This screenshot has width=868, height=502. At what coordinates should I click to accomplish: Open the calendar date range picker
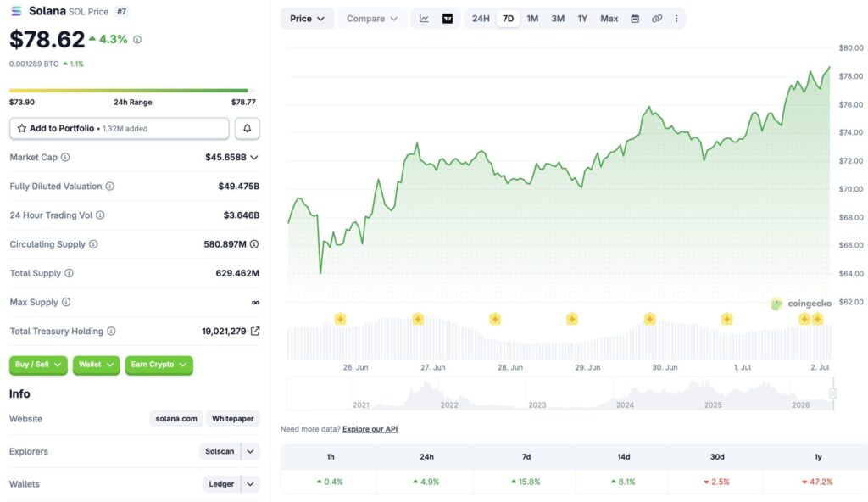tap(635, 19)
